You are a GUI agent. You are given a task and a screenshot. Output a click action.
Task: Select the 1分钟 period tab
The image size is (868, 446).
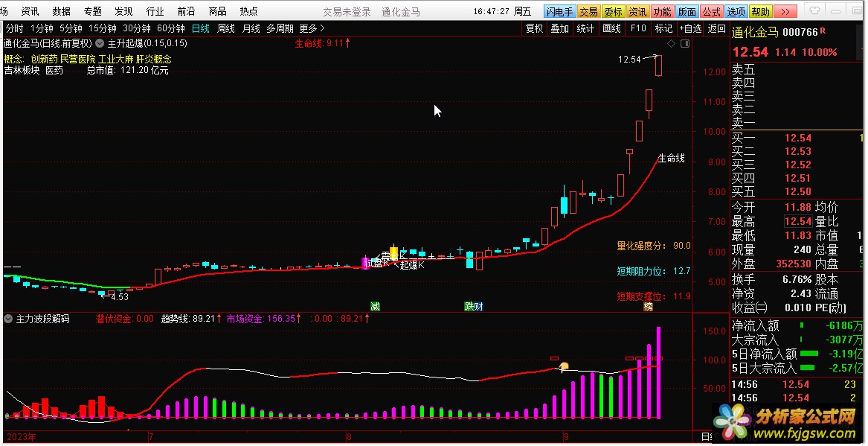pyautogui.click(x=42, y=28)
